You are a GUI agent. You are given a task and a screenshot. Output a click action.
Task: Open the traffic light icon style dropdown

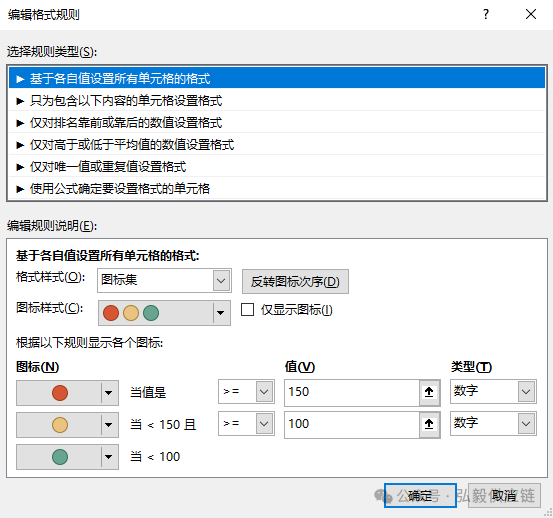164,313
